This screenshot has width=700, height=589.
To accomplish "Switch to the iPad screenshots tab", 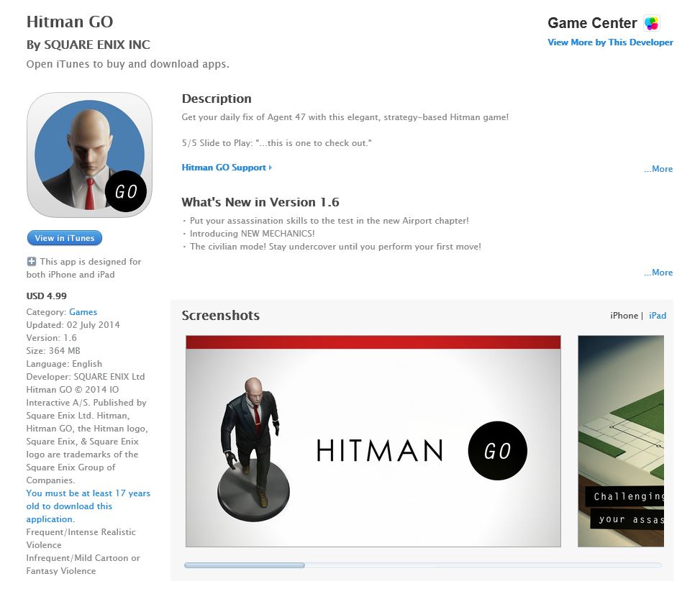I will [x=658, y=316].
